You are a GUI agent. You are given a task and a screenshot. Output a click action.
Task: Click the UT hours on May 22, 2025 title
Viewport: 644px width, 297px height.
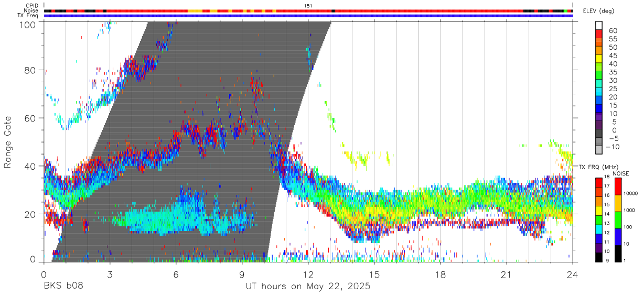click(x=308, y=287)
